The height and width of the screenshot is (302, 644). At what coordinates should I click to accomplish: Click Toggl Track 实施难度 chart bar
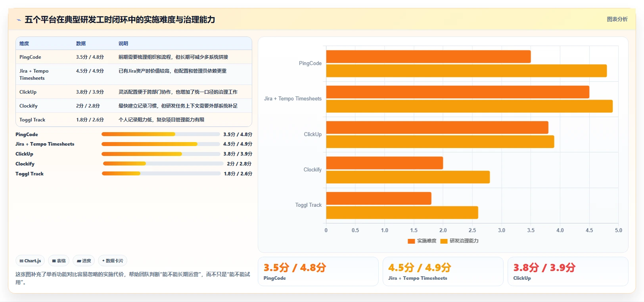379,198
